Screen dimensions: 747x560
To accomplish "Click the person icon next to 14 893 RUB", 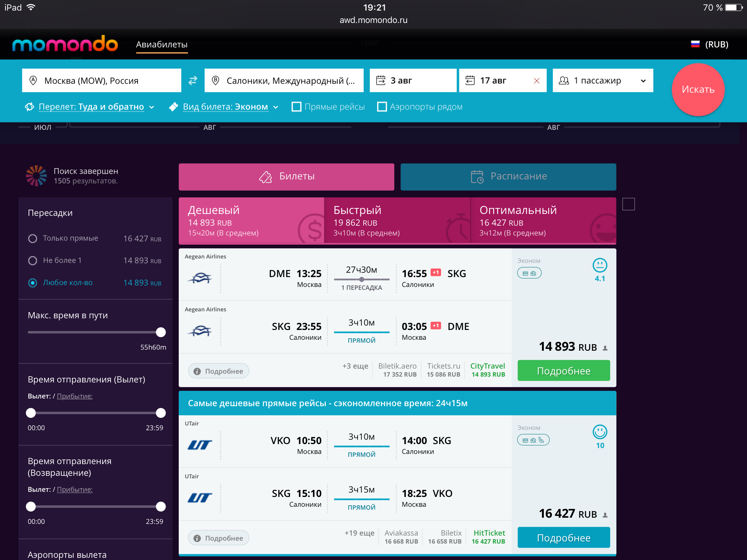I will pyautogui.click(x=605, y=348).
